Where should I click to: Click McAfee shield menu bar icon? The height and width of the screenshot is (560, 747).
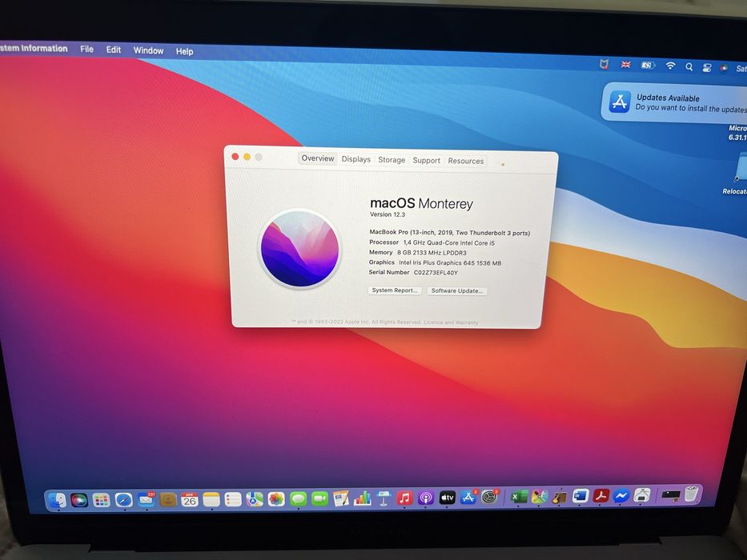[x=604, y=64]
